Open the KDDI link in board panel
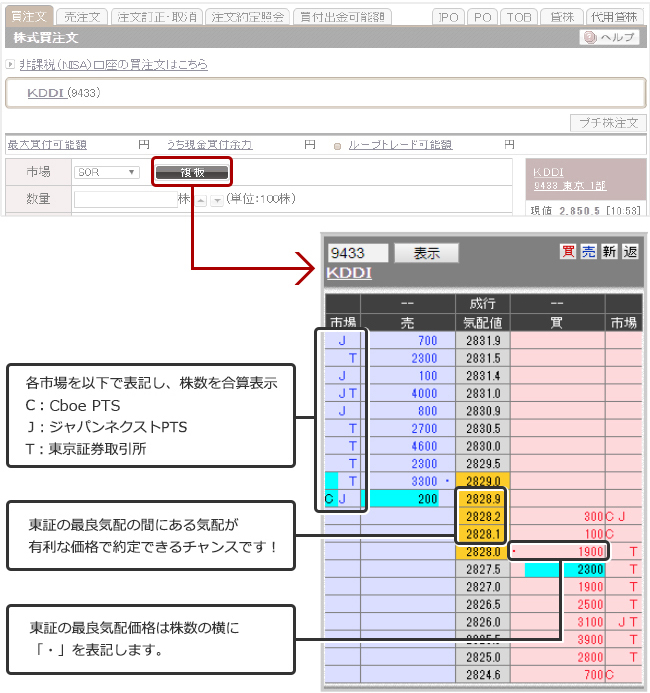Image resolution: width=650 pixels, height=693 pixels. [x=349, y=273]
